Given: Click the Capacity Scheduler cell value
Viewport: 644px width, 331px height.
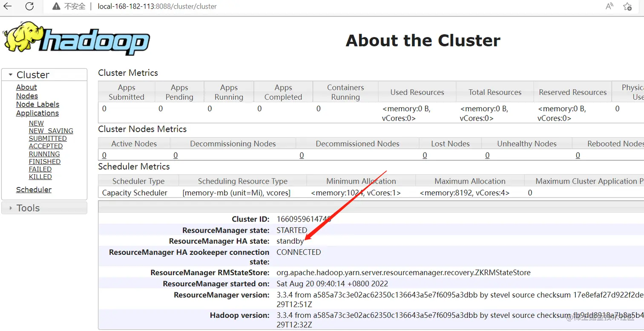Looking at the screenshot, I should [135, 193].
